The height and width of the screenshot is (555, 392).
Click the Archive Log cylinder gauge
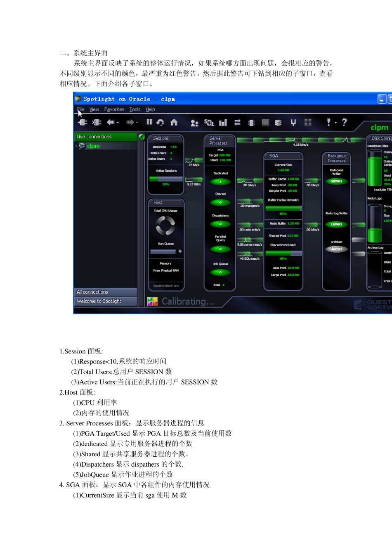coord(375,269)
